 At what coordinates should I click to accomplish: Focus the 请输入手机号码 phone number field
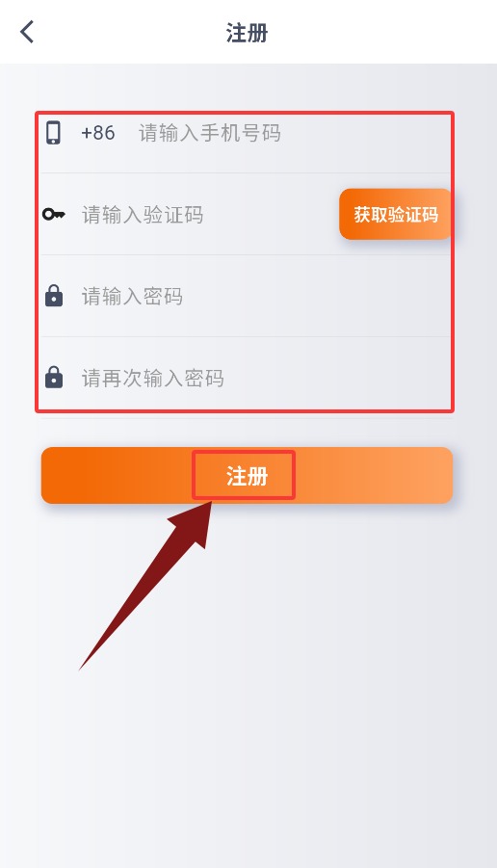pyautogui.click(x=294, y=133)
